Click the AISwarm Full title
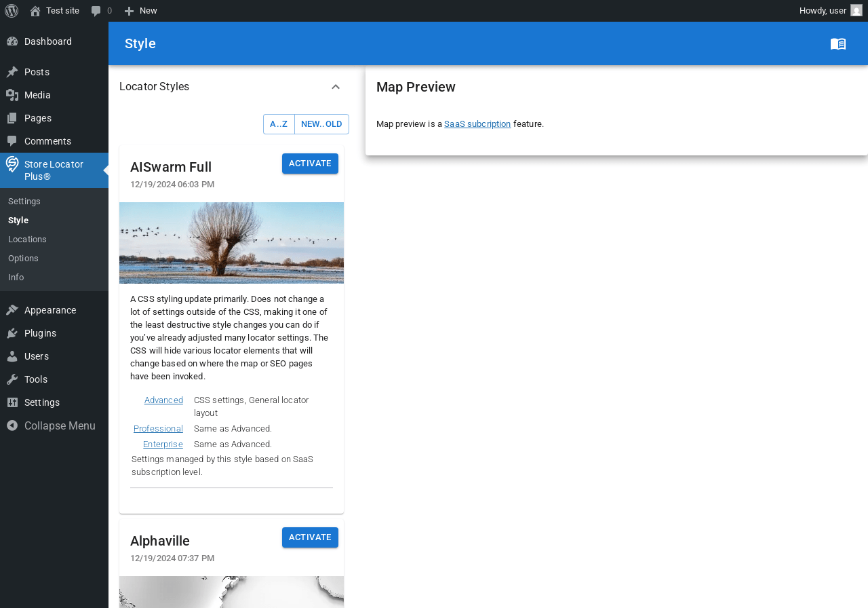Image resolution: width=868 pixels, height=608 pixels. pyautogui.click(x=171, y=167)
